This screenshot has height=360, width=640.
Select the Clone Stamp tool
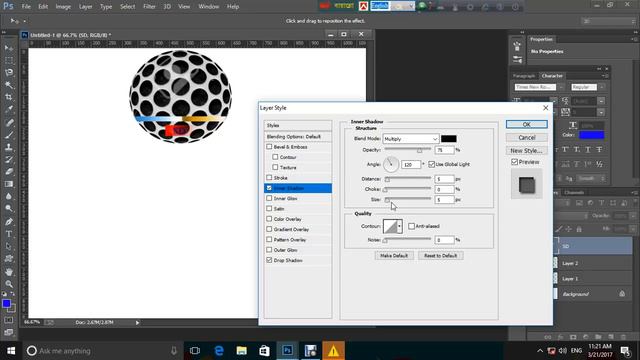pyautogui.click(x=9, y=147)
